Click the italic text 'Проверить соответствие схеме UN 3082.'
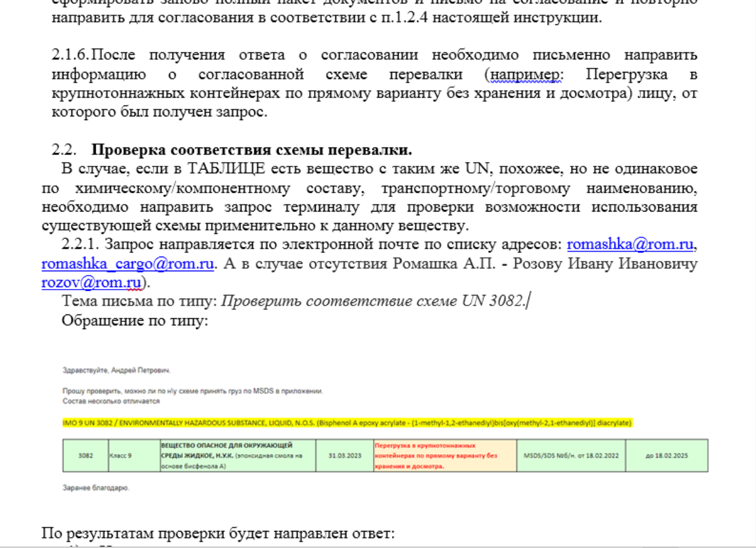This screenshot has height=548, width=756. [373, 301]
